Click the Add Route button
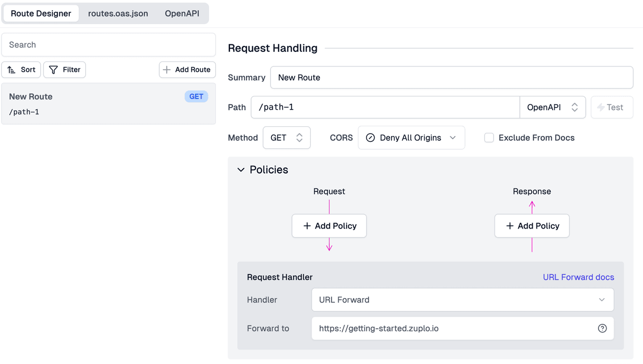This screenshot has height=364, width=643. click(x=187, y=70)
